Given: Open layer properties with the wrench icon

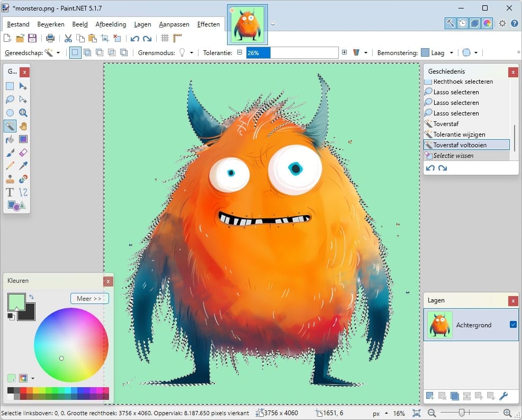Looking at the screenshot, I should pyautogui.click(x=503, y=396).
